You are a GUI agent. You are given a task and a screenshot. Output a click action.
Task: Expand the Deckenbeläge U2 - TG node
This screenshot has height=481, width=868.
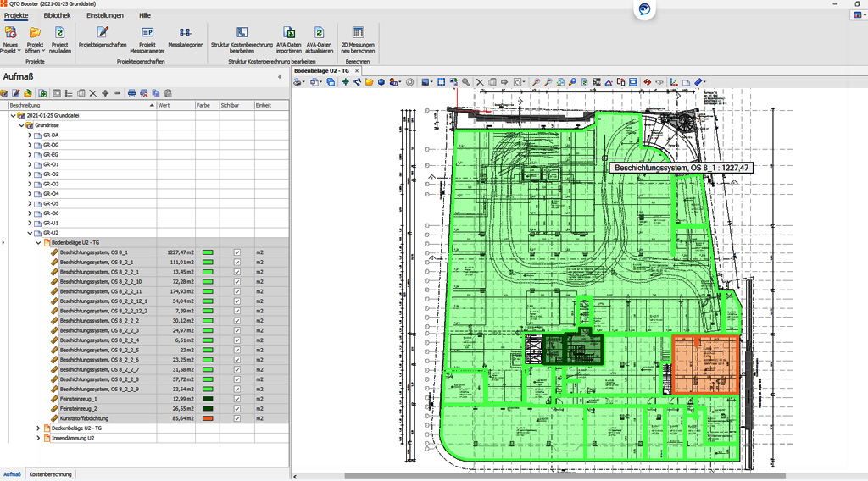click(x=38, y=428)
